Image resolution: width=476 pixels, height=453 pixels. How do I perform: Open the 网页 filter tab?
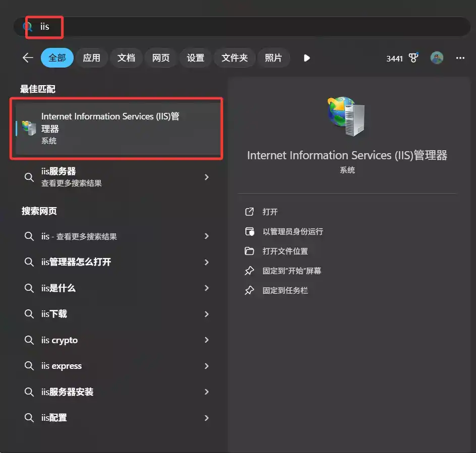point(161,57)
